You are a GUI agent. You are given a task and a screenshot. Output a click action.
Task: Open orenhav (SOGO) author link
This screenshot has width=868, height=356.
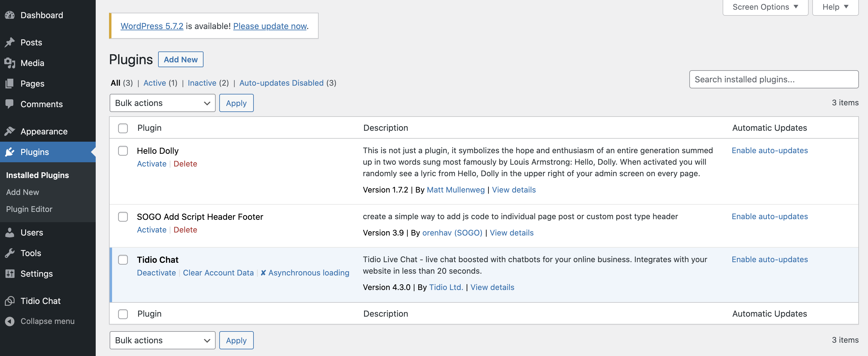click(x=452, y=233)
